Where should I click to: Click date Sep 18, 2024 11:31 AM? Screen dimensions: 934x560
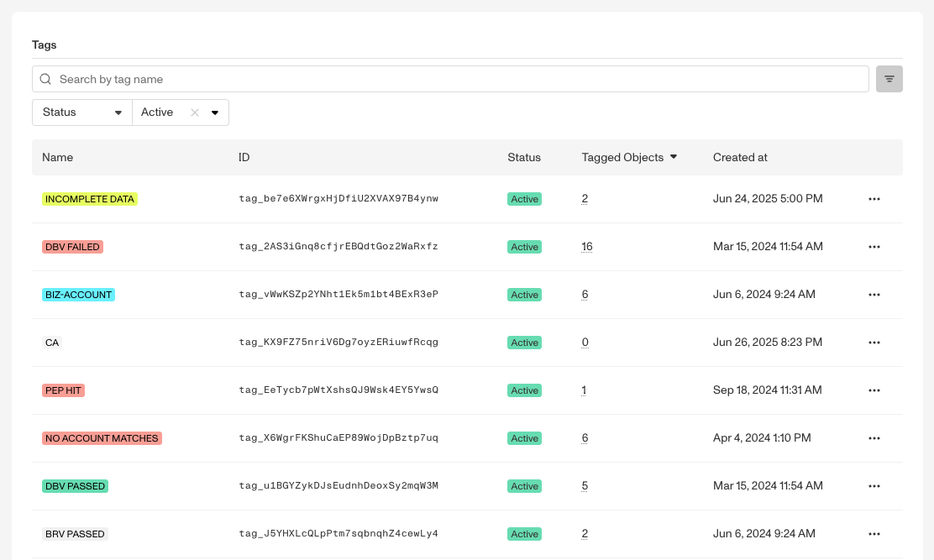point(767,390)
